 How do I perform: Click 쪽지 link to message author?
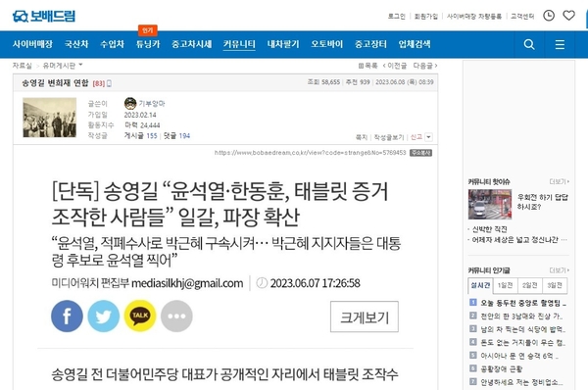point(362,137)
